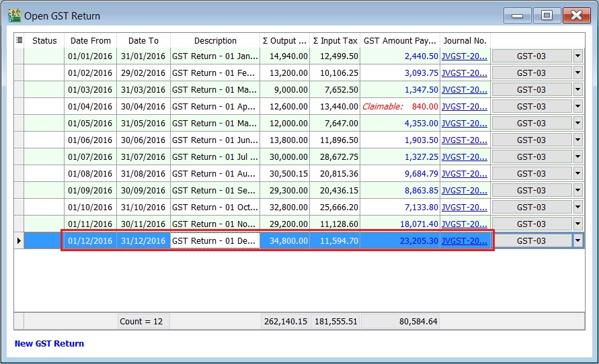
Task: Select the row dated 01/06/2016
Action: 90,140
